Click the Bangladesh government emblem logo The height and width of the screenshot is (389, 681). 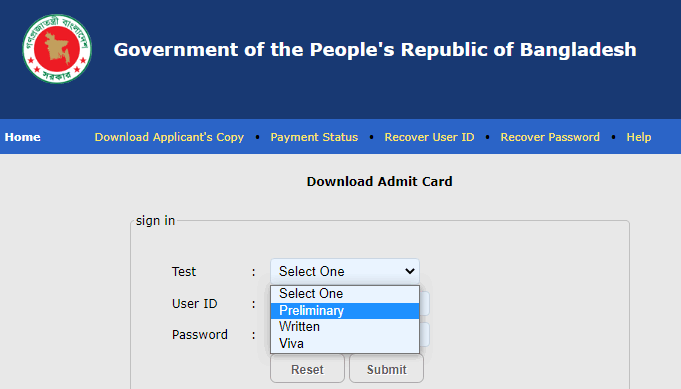click(x=57, y=49)
